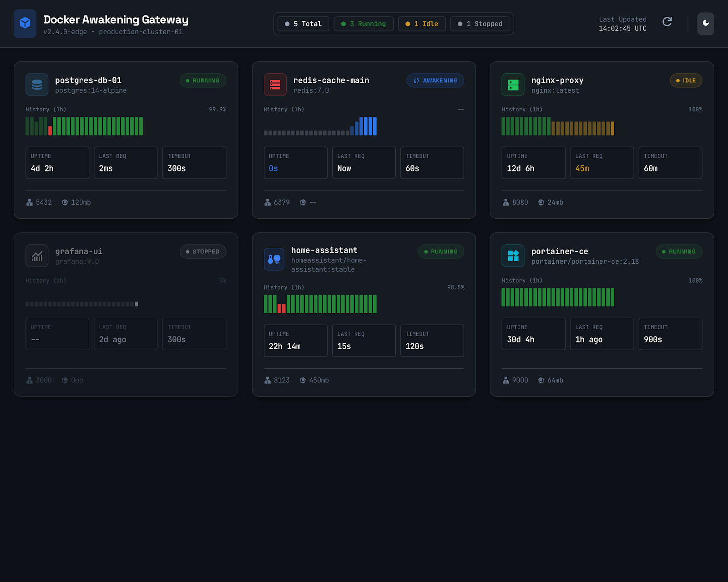Viewport: 728px width, 582px height.
Task: Toggle the STOPPED badge on grafana-ui
Action: pyautogui.click(x=203, y=251)
